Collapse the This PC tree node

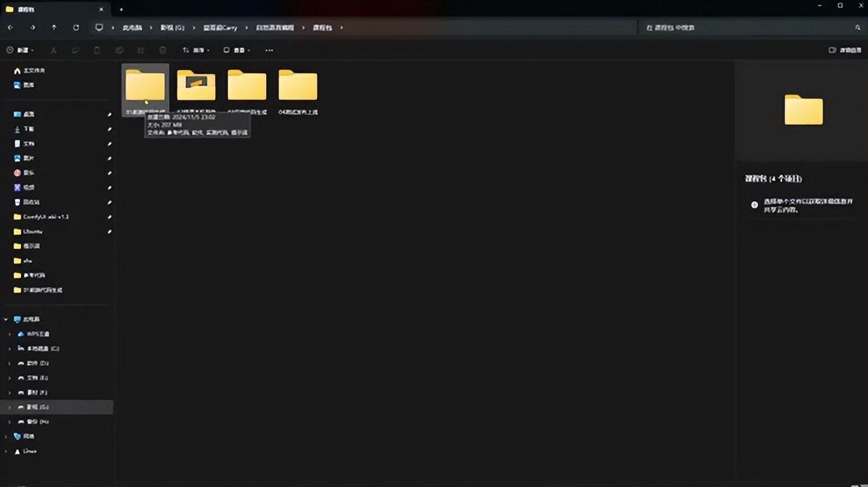coord(6,319)
